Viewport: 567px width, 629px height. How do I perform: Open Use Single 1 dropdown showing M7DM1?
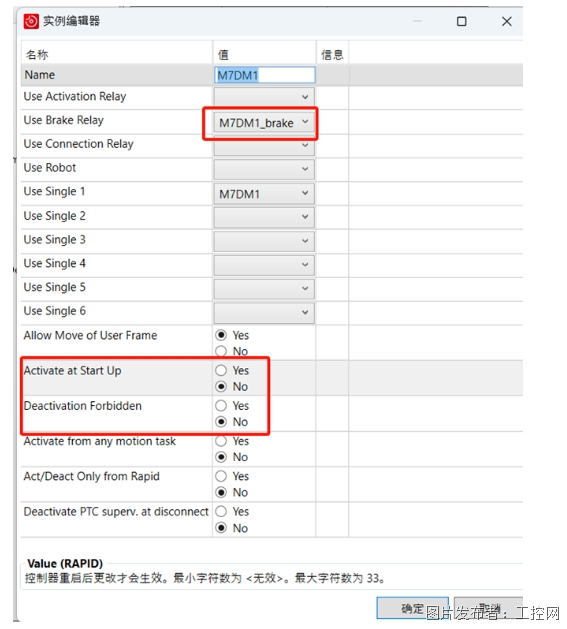[x=264, y=193]
